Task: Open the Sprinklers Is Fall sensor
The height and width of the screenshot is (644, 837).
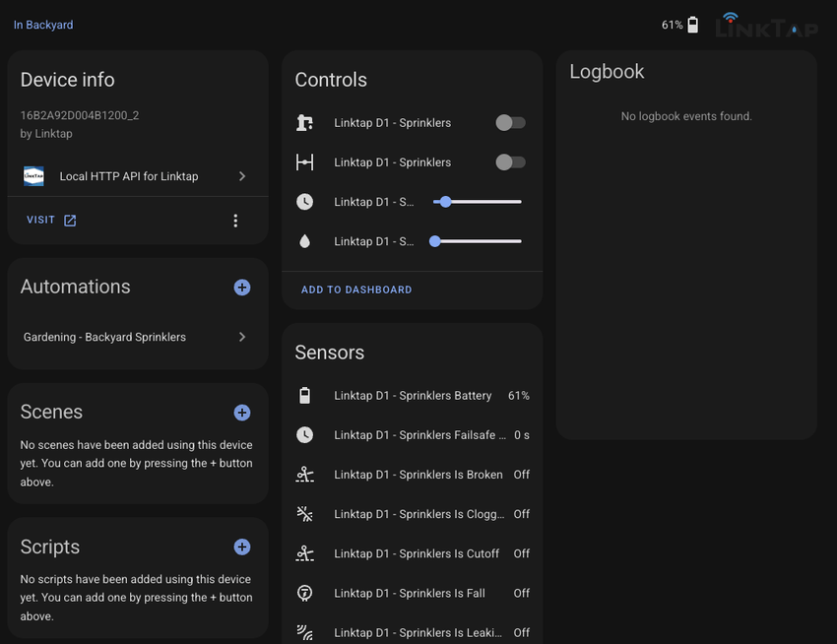Action: pyautogui.click(x=412, y=593)
